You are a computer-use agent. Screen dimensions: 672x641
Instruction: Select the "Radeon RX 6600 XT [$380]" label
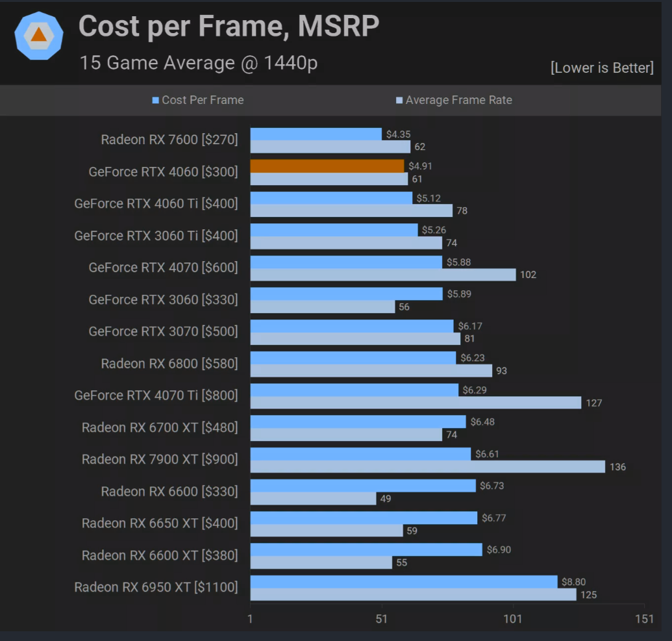pos(160,555)
